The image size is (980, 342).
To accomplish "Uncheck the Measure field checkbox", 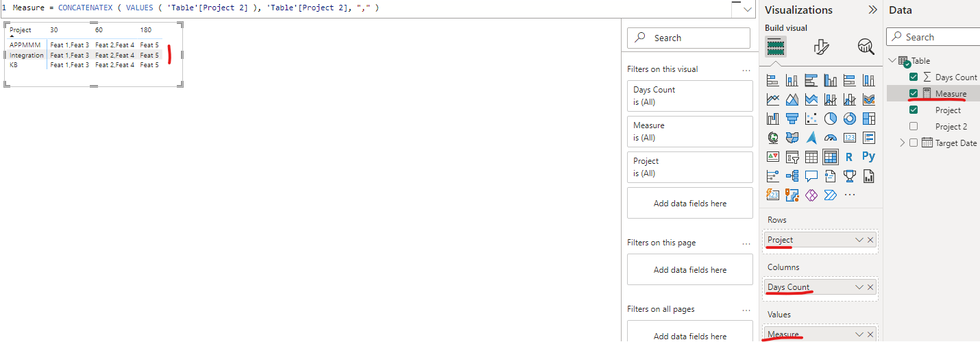I will [914, 94].
